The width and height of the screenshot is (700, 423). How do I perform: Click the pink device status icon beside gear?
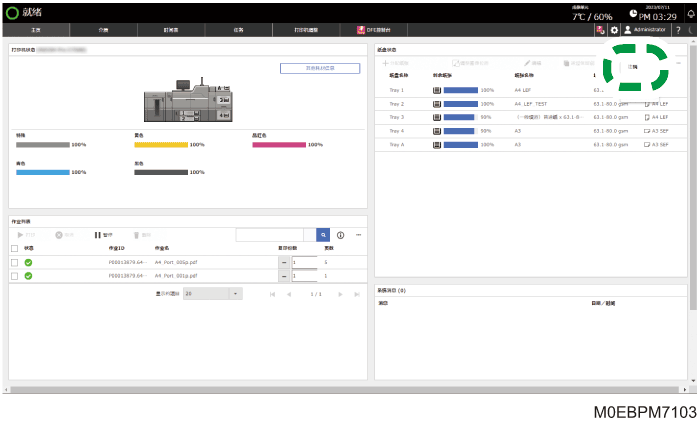[600, 30]
